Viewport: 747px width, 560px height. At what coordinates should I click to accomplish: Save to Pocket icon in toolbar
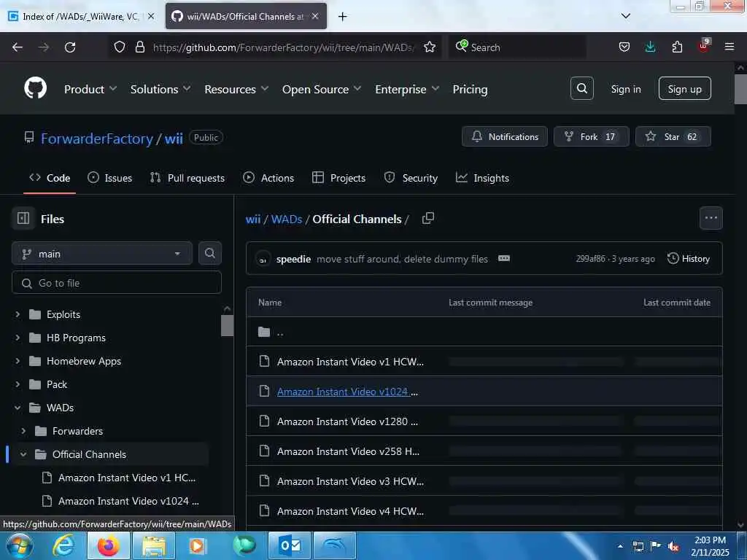[624, 47]
